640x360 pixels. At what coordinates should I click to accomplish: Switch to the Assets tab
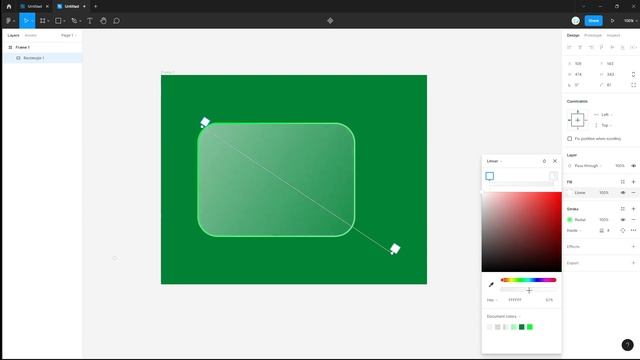click(x=31, y=36)
